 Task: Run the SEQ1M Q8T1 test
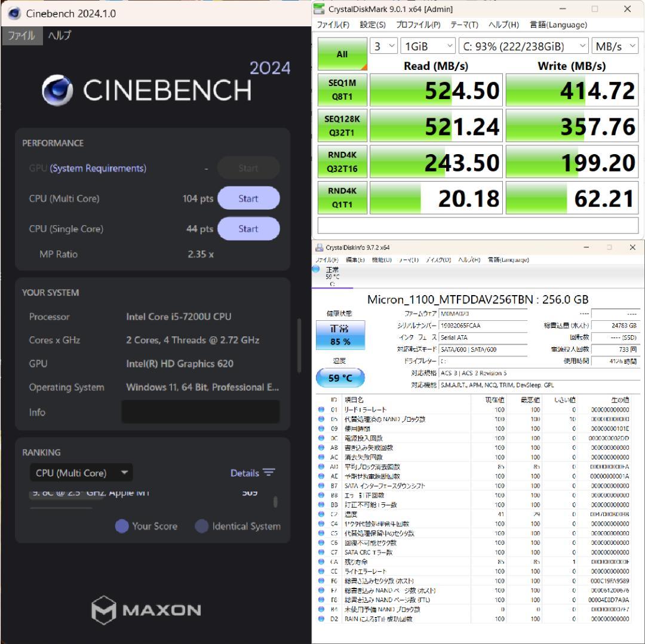(342, 90)
